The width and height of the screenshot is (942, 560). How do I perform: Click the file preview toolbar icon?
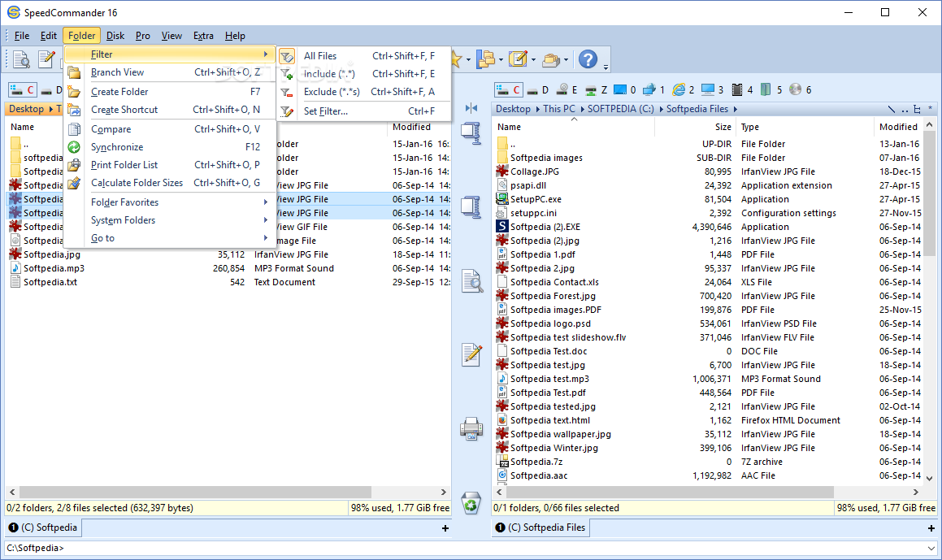pos(21,59)
